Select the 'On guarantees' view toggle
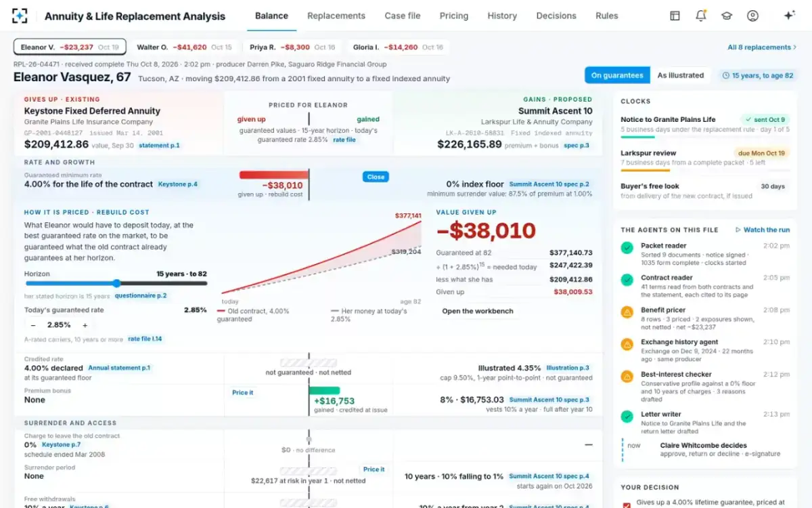The image size is (812, 508). [617, 75]
